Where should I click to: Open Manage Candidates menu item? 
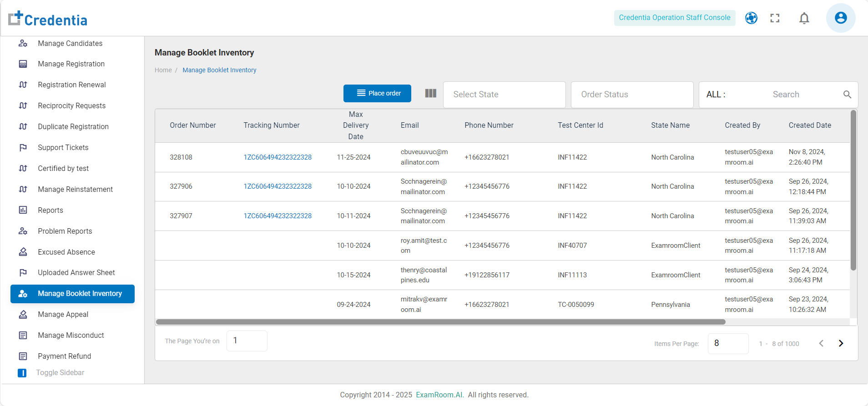(70, 43)
